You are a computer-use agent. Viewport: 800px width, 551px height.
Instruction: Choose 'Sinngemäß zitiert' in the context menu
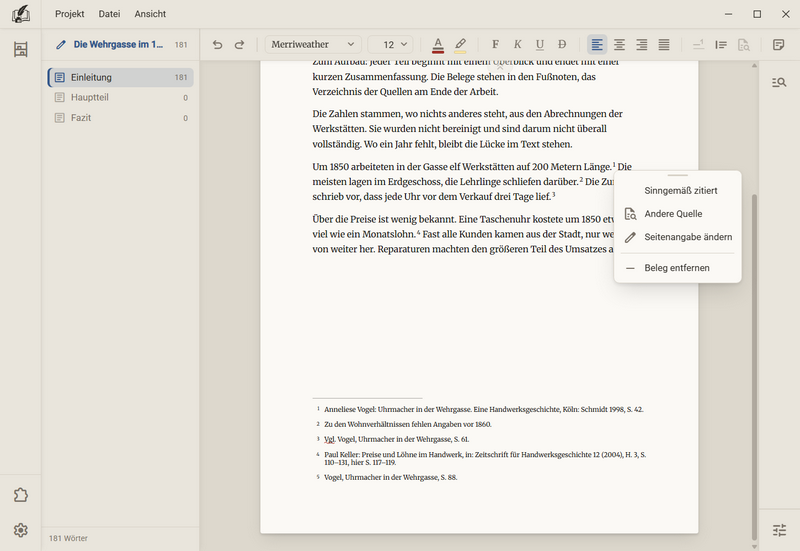(678, 190)
